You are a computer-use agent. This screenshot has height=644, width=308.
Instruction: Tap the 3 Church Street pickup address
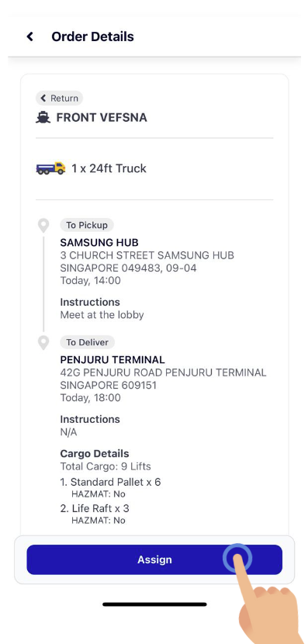(x=147, y=261)
